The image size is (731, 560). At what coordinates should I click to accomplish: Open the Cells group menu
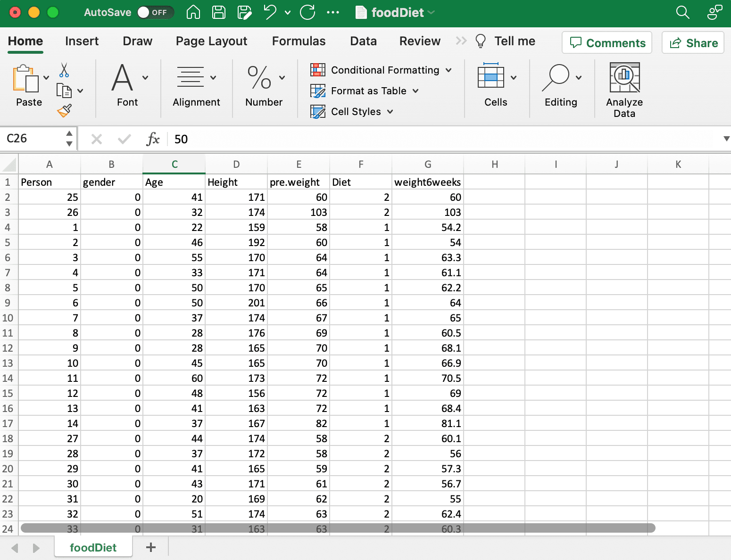point(496,85)
